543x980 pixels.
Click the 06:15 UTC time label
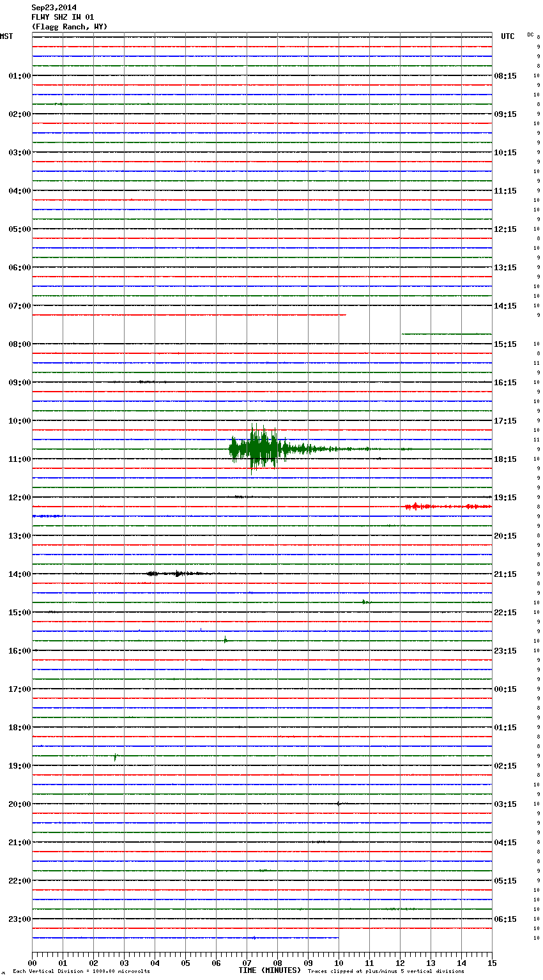(505, 919)
